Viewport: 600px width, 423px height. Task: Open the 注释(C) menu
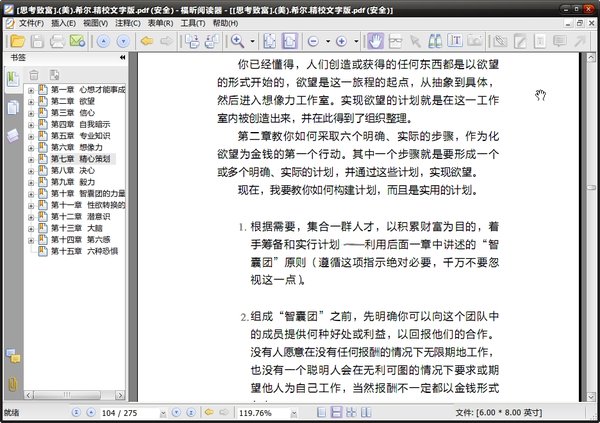point(128,23)
